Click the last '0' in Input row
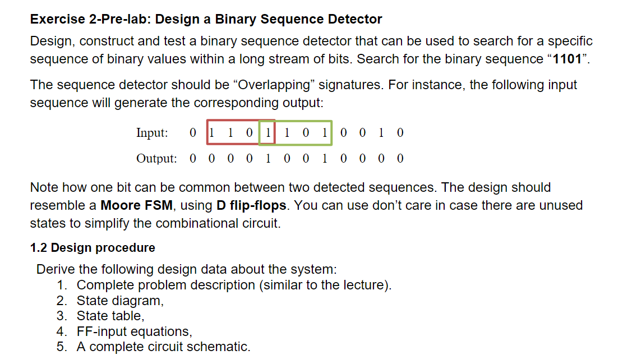This screenshot has width=623, height=364. [400, 133]
